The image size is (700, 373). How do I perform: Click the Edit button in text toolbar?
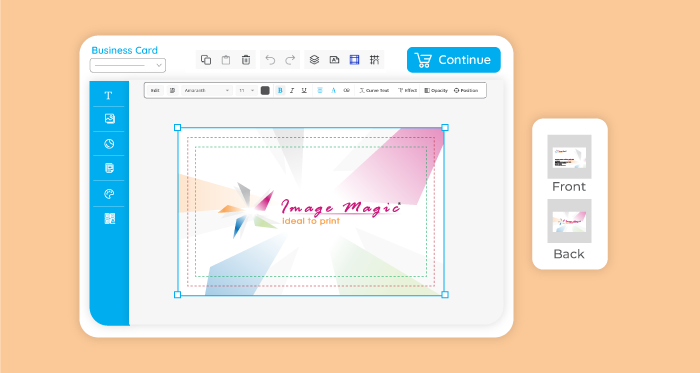155,91
